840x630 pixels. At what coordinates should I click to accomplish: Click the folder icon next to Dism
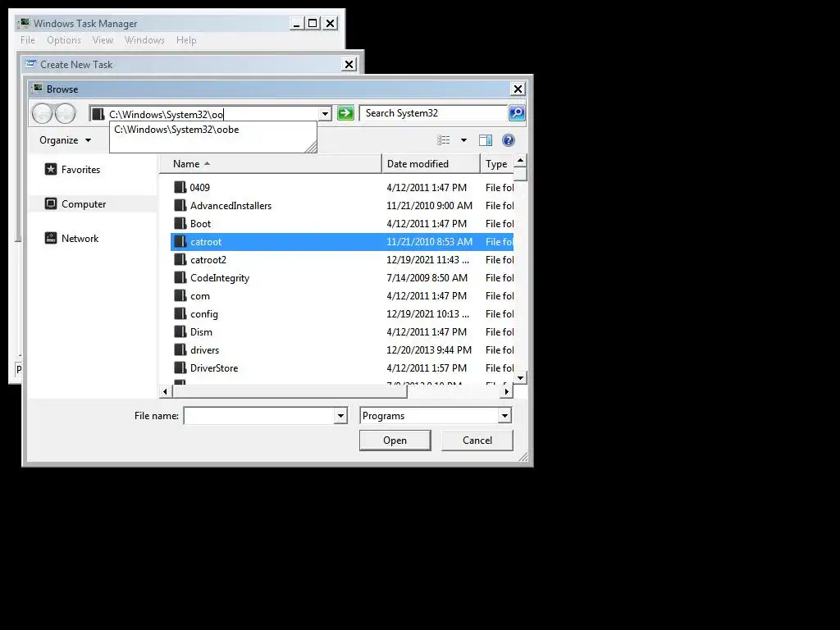(x=180, y=331)
